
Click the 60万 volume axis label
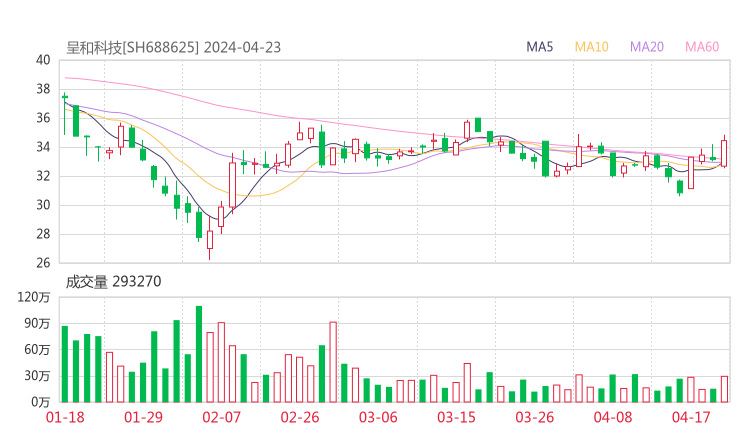(37, 349)
